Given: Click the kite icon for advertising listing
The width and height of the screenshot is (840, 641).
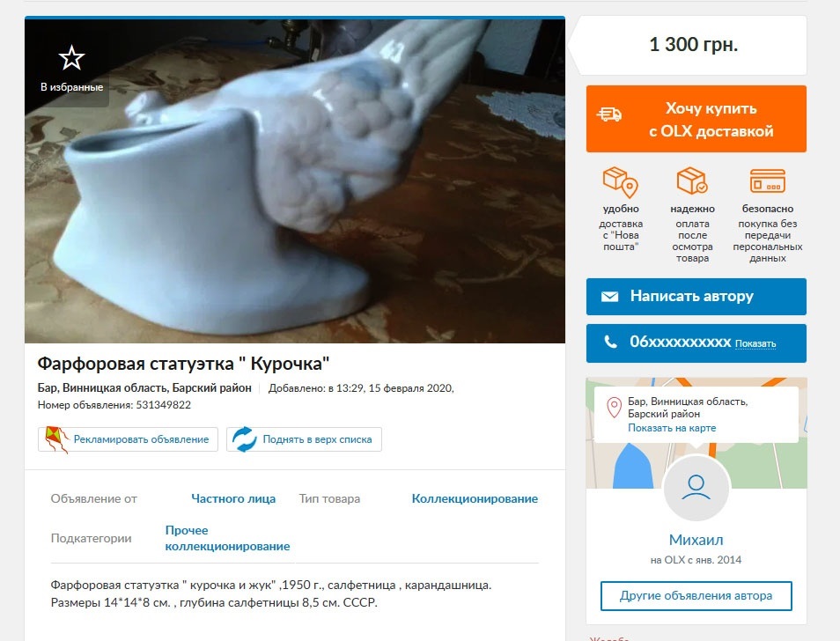Looking at the screenshot, I should point(56,439).
